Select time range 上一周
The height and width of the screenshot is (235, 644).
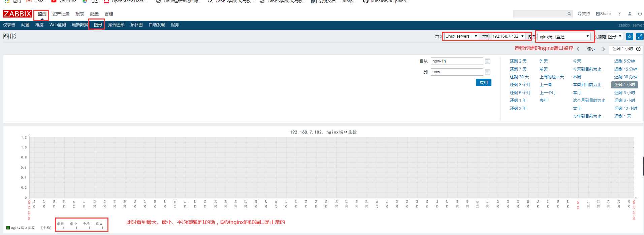tap(546, 85)
